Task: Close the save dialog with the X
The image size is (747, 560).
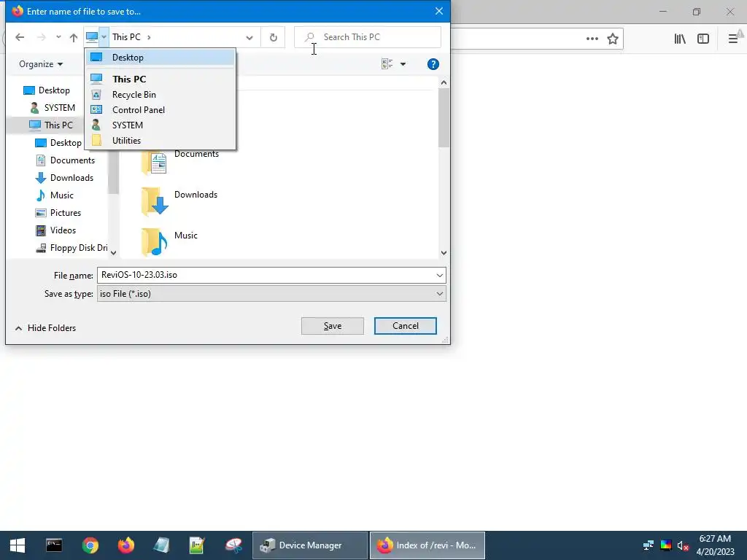Action: click(x=438, y=11)
